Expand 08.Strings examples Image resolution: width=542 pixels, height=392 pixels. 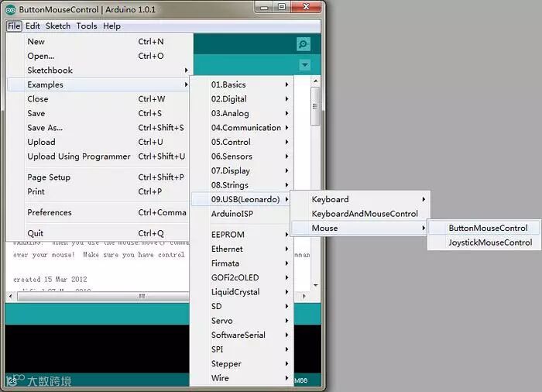[x=242, y=185]
